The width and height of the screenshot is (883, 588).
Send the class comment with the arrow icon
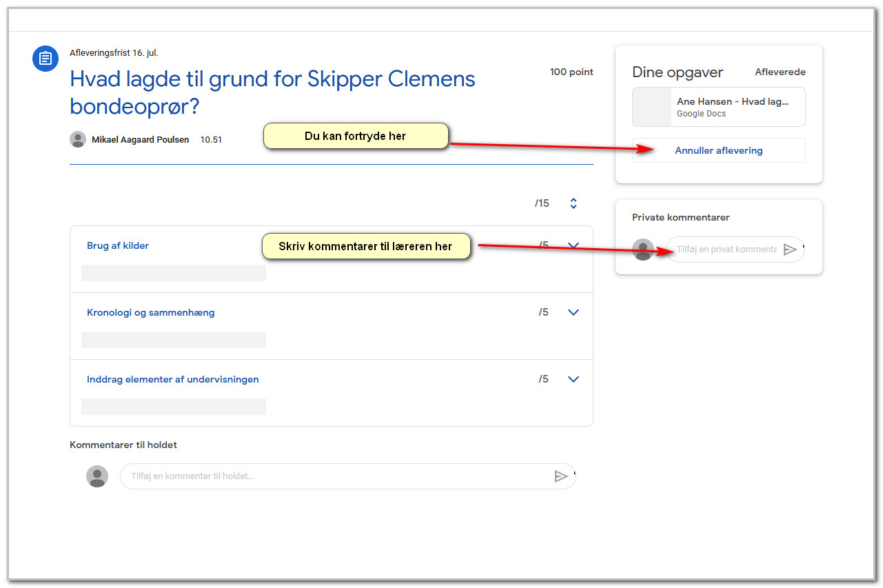pos(561,476)
